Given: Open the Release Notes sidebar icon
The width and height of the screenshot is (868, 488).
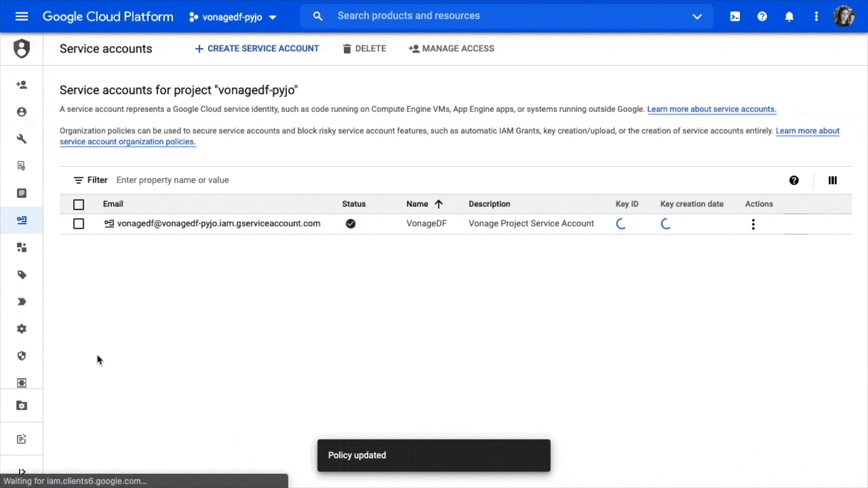Looking at the screenshot, I should point(22,439).
